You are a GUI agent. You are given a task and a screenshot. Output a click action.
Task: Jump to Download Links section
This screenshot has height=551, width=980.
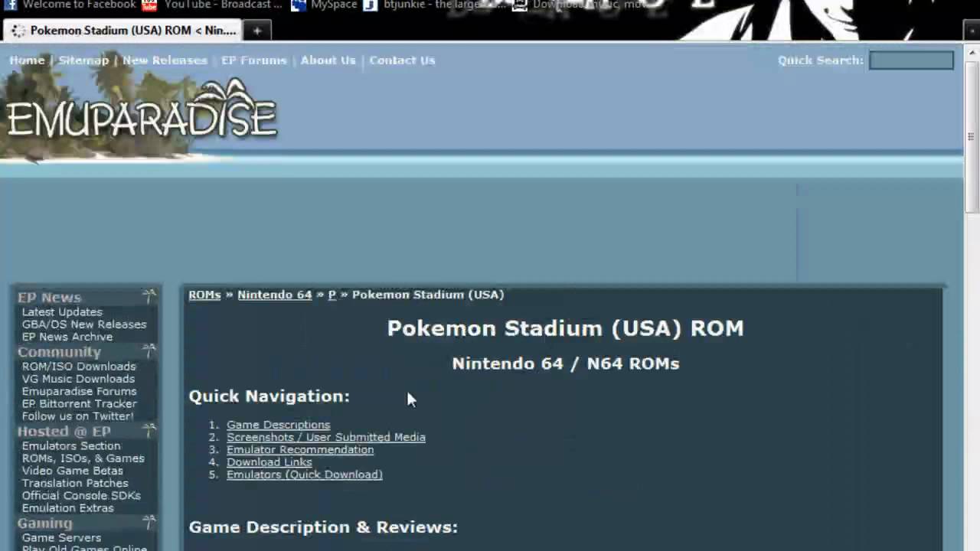tap(269, 462)
